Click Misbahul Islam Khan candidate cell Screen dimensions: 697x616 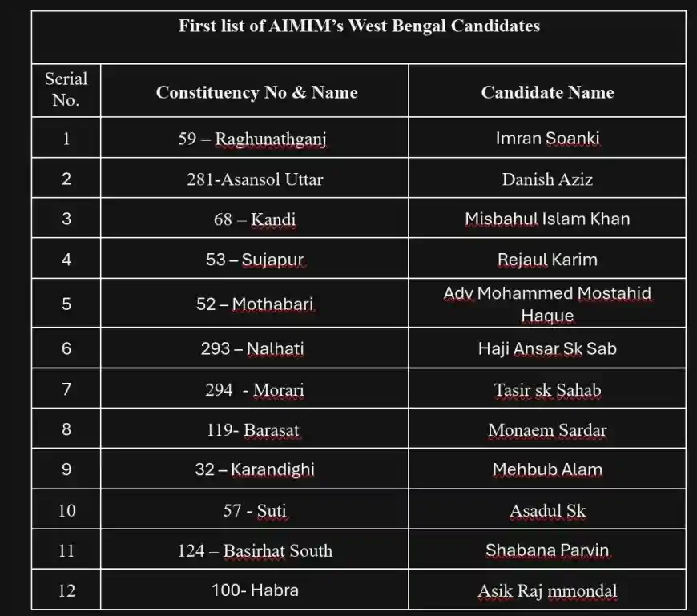(547, 219)
